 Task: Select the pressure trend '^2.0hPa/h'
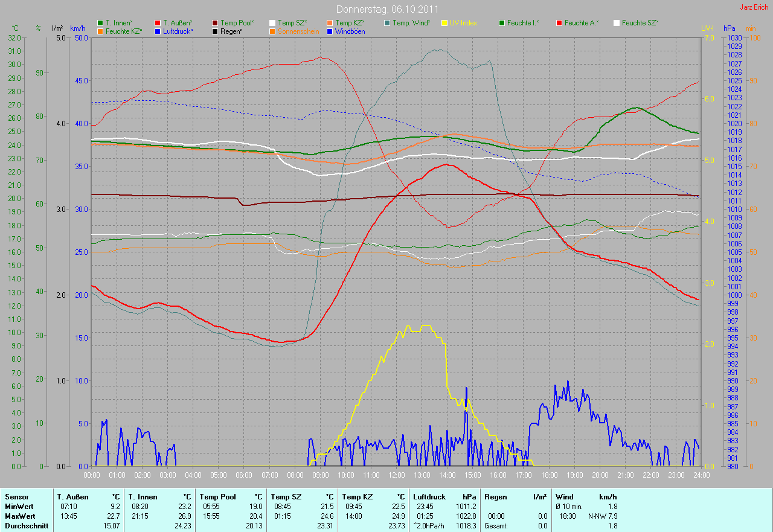430,526
